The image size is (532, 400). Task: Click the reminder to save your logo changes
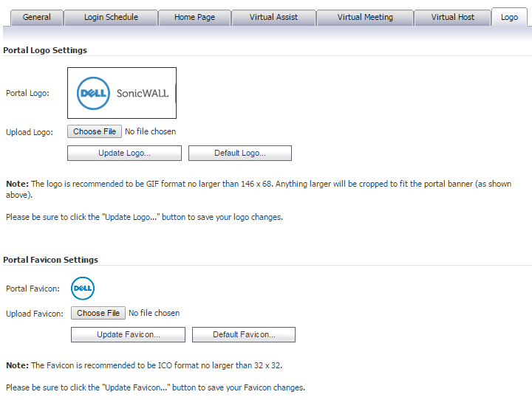[x=144, y=217]
